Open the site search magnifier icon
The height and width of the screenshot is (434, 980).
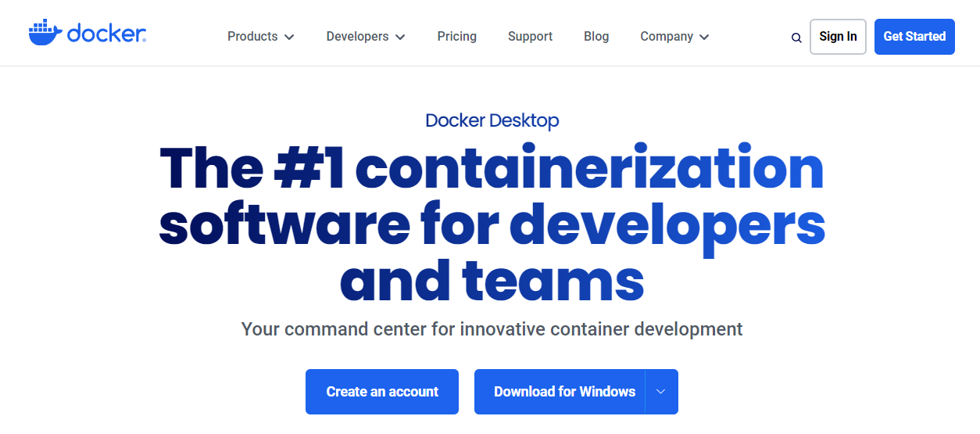pyautogui.click(x=796, y=38)
